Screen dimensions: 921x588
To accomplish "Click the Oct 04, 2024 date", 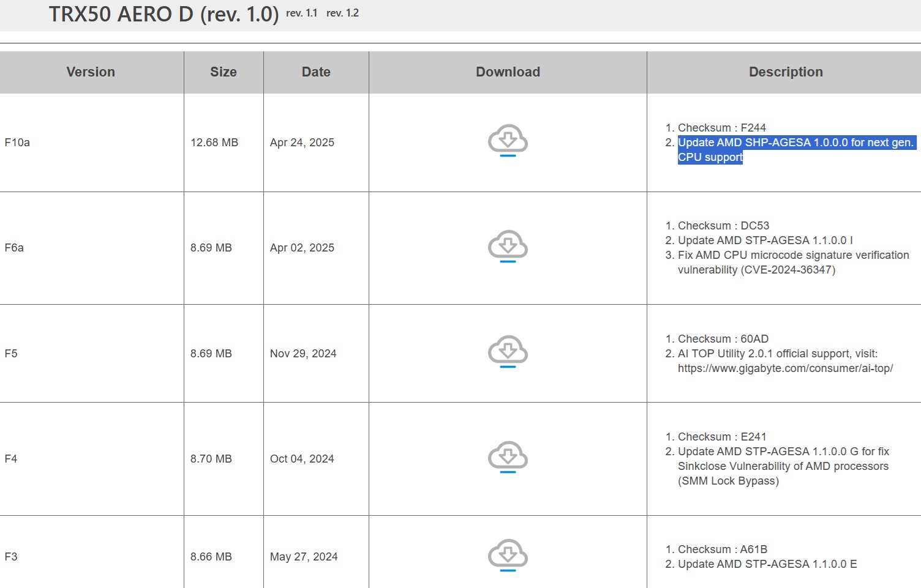I will [x=302, y=459].
